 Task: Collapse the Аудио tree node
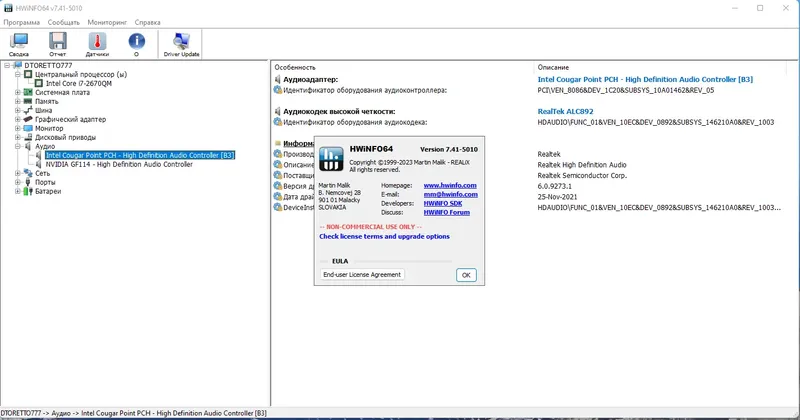pos(18,146)
